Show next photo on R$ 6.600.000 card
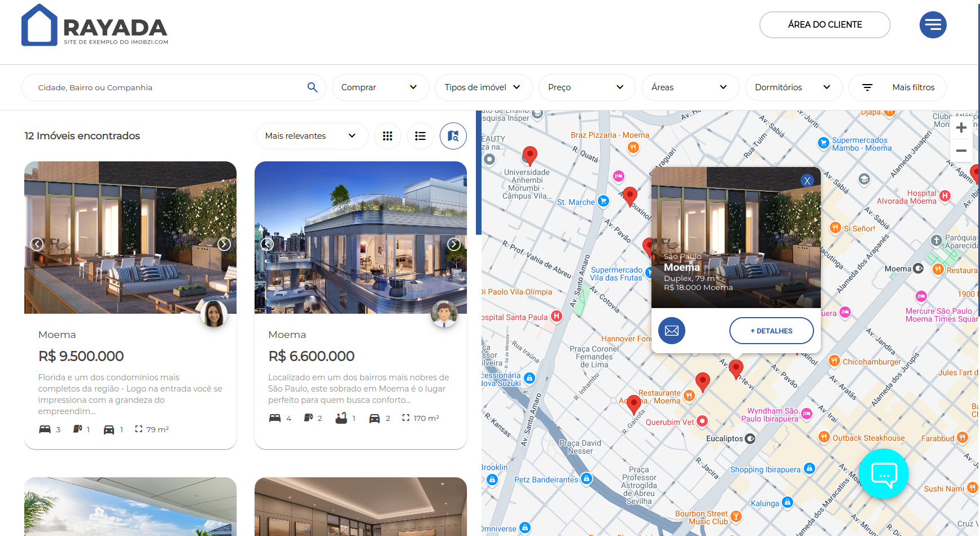 click(454, 244)
